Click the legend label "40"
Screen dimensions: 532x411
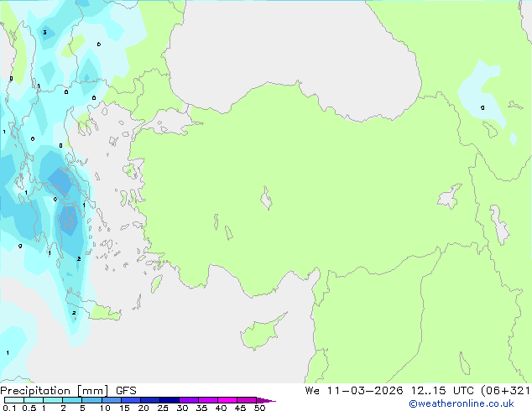click(x=221, y=408)
